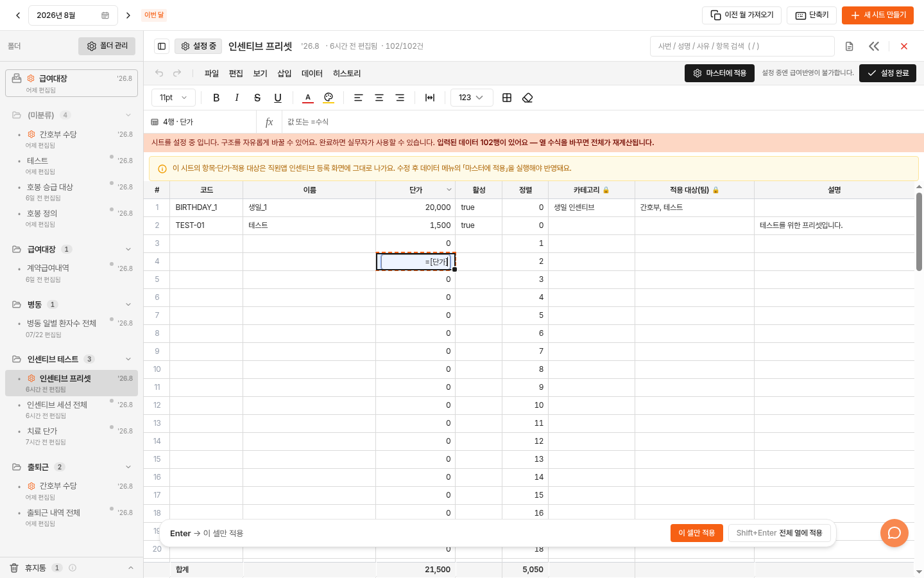Expand the 단가 column header dropdown
Image resolution: width=924 pixels, height=578 pixels.
(449, 190)
